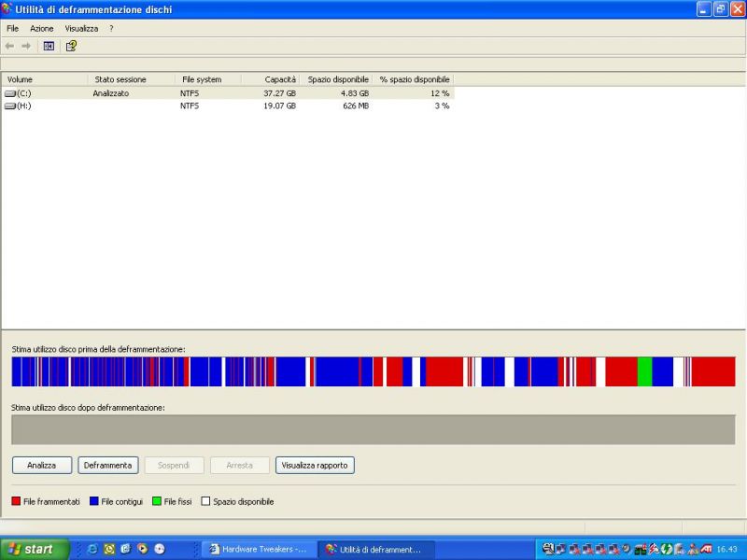Click the red File frammentati legend swatch
747x560 pixels.
(16, 501)
